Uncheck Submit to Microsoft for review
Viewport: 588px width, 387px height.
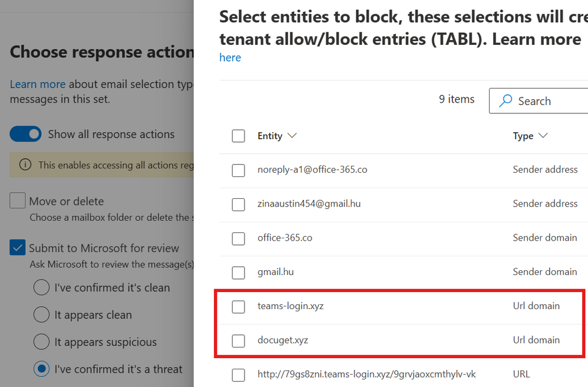pos(18,248)
